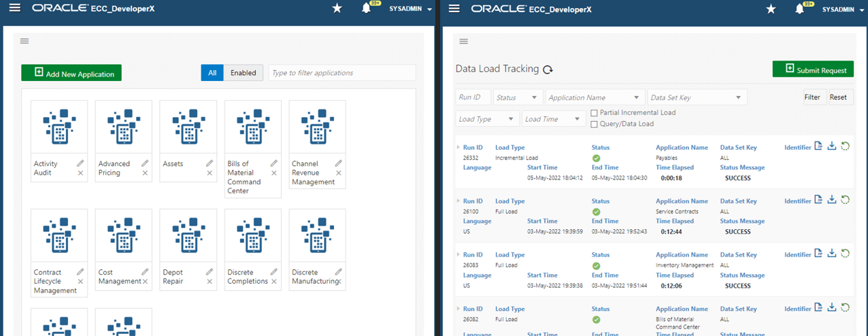Select the All applications tab
The width and height of the screenshot is (868, 336).
click(212, 73)
